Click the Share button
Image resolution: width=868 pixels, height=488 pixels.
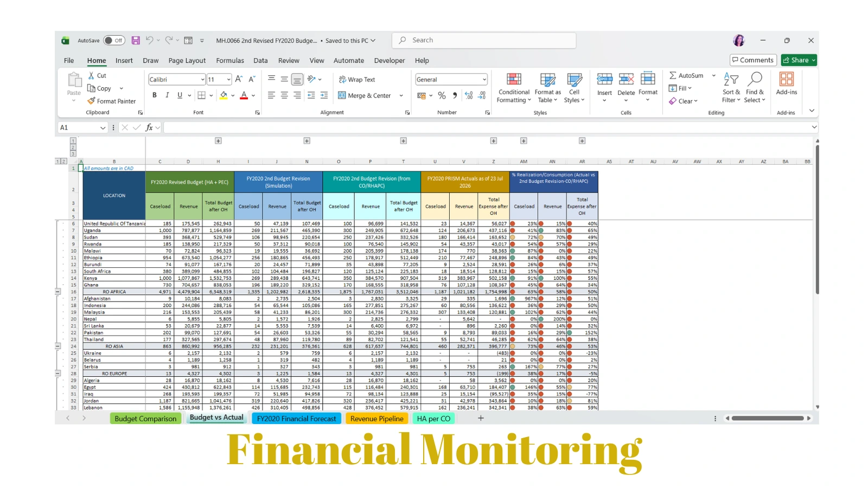point(799,60)
